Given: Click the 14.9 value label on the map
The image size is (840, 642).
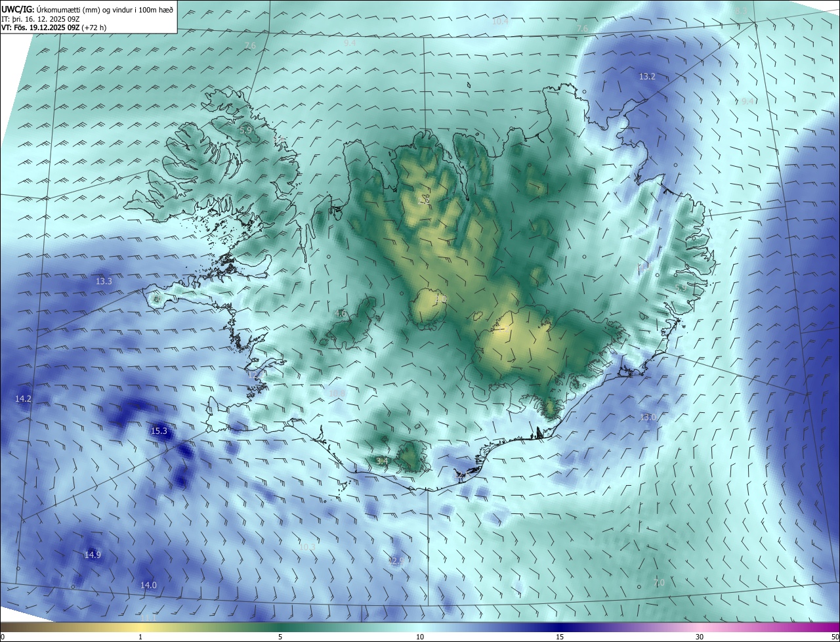Looking at the screenshot, I should coord(93,555).
